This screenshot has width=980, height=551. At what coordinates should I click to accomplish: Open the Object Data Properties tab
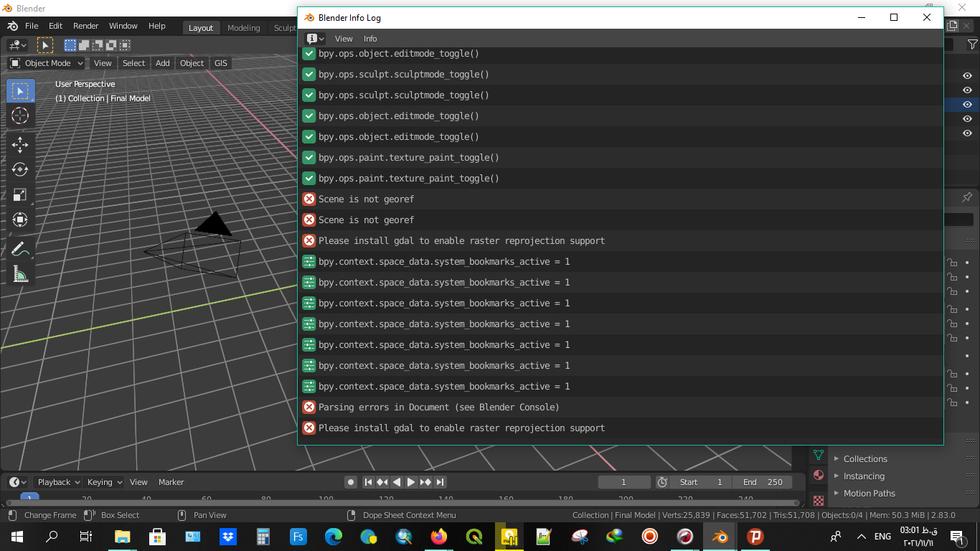818,455
